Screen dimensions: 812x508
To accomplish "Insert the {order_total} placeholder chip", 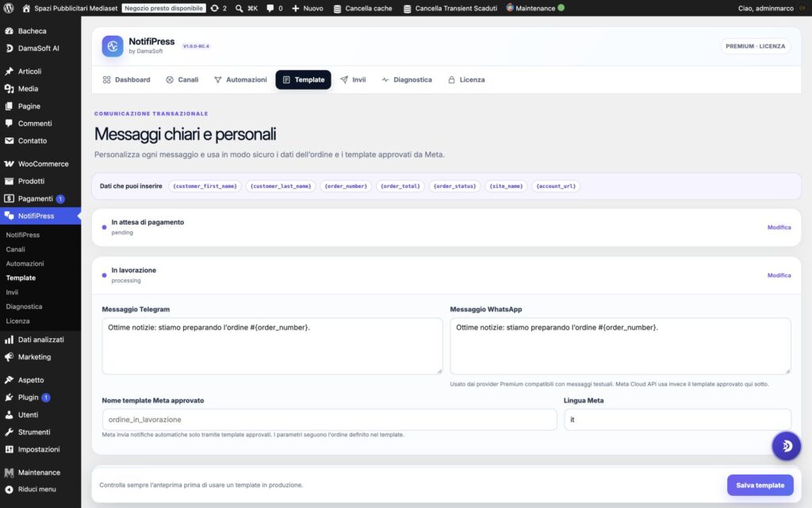I will click(x=400, y=186).
